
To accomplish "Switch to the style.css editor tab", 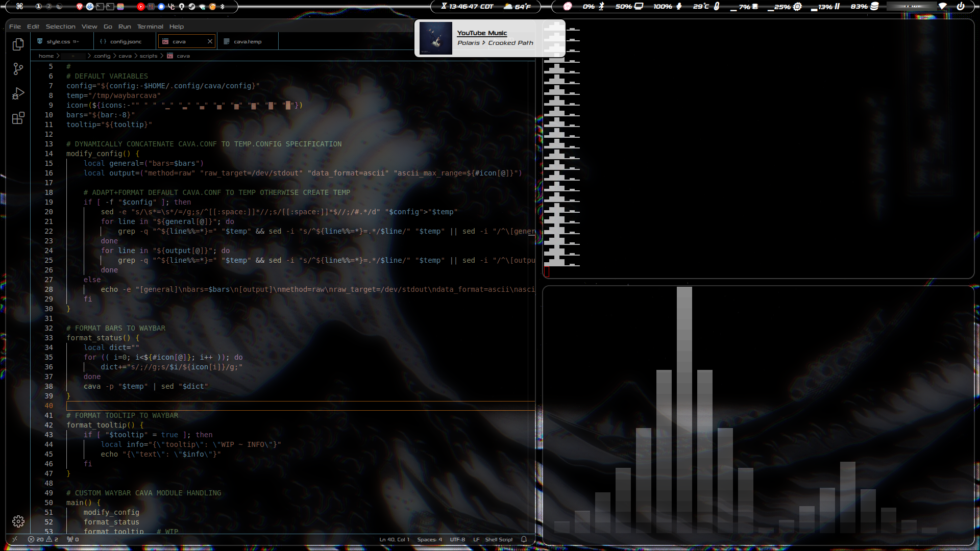I will (x=62, y=41).
